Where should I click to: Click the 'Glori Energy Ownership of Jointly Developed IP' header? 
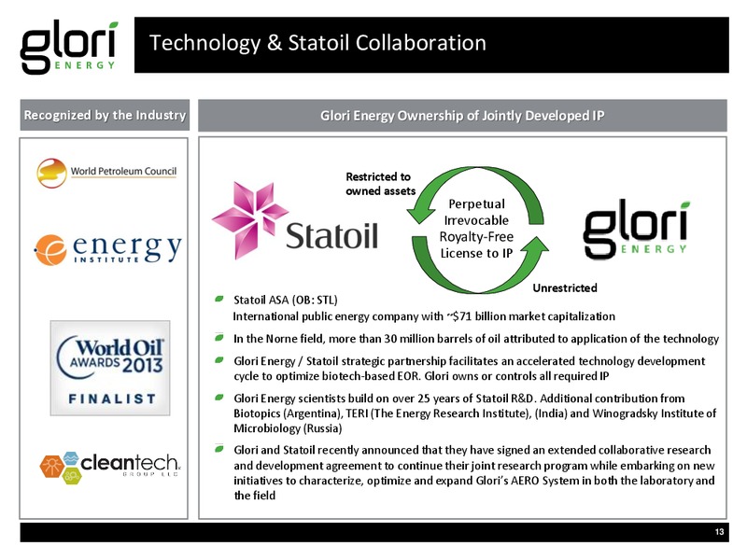(x=462, y=116)
